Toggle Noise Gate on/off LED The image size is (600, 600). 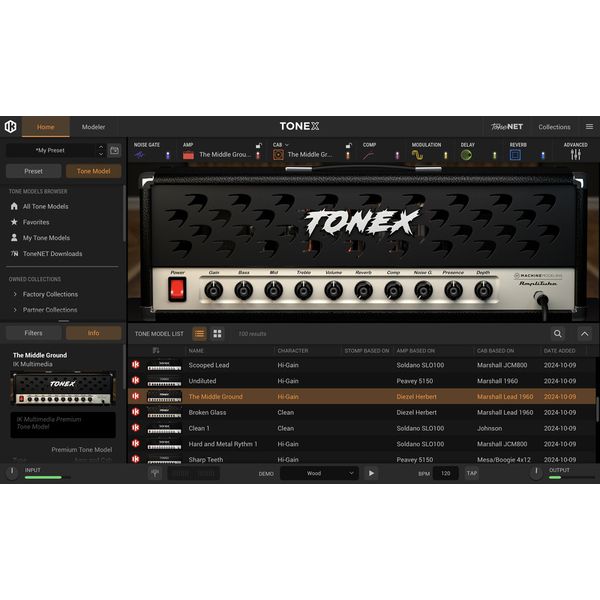tap(168, 155)
